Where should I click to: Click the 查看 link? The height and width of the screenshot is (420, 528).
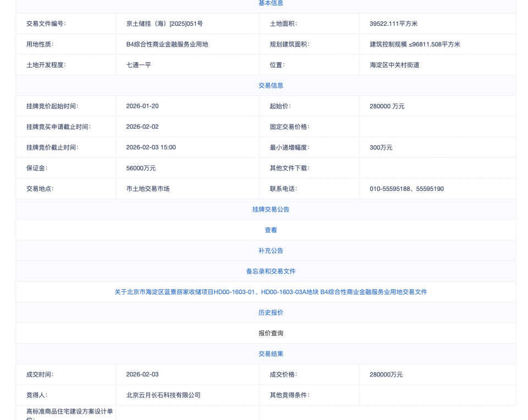click(271, 230)
